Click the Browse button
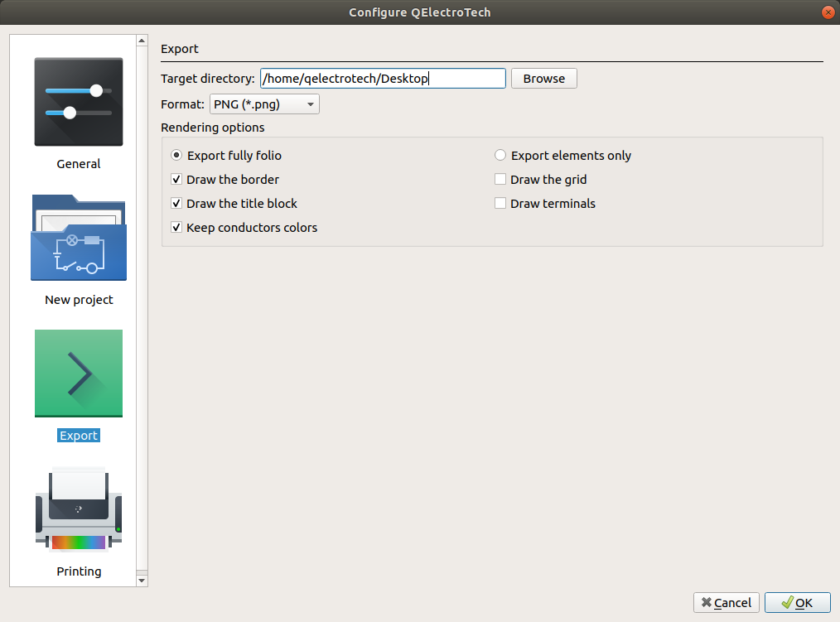 click(x=543, y=78)
